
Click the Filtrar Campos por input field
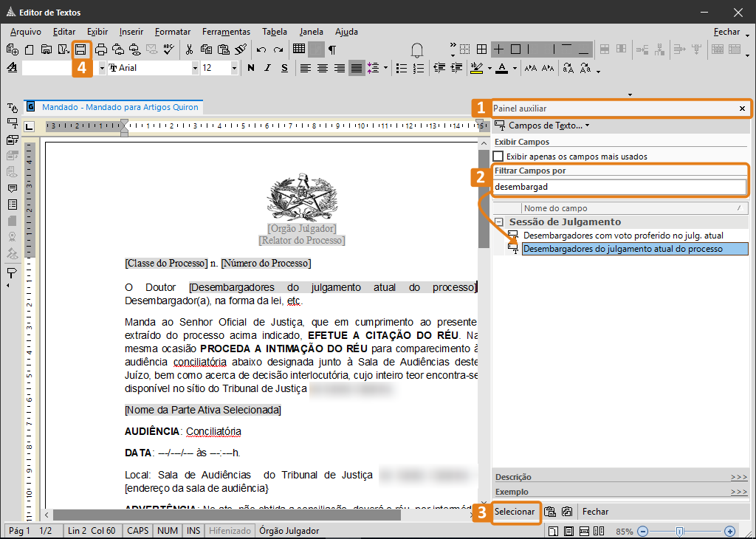pyautogui.click(x=619, y=187)
